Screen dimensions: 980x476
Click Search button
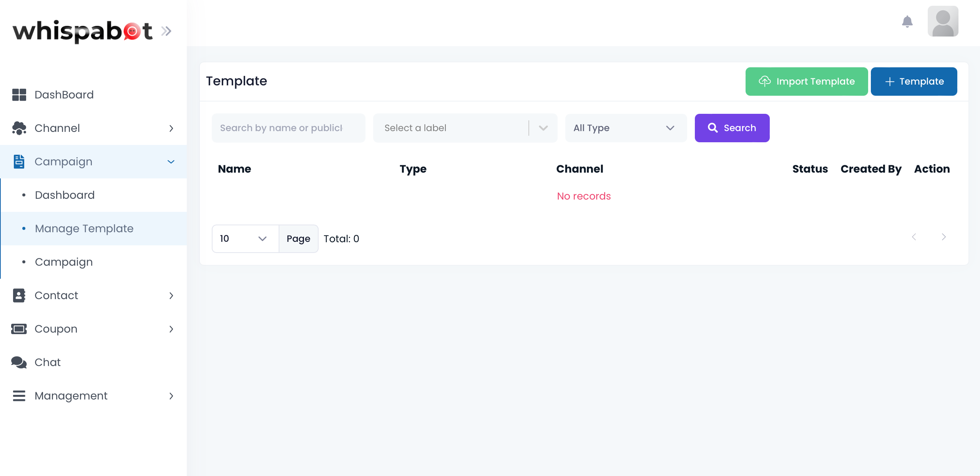click(x=732, y=128)
